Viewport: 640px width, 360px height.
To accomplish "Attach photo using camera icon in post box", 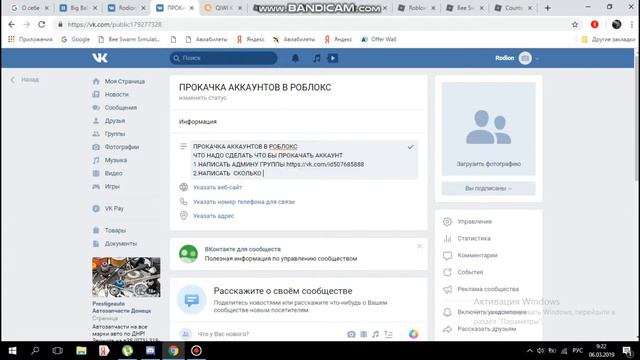I will point(351,334).
